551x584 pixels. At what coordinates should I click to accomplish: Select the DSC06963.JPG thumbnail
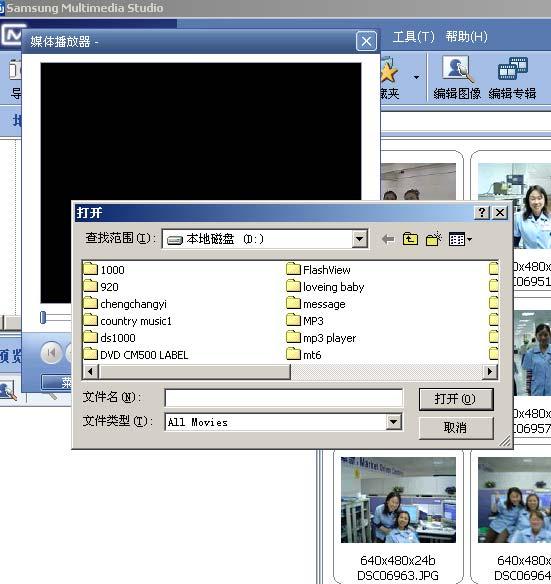(398, 499)
